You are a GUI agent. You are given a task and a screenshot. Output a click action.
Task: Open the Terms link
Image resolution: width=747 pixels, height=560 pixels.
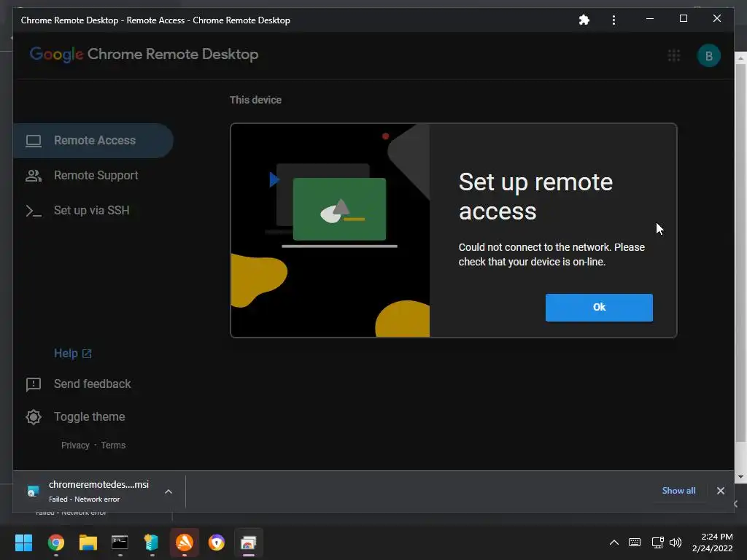(x=113, y=446)
